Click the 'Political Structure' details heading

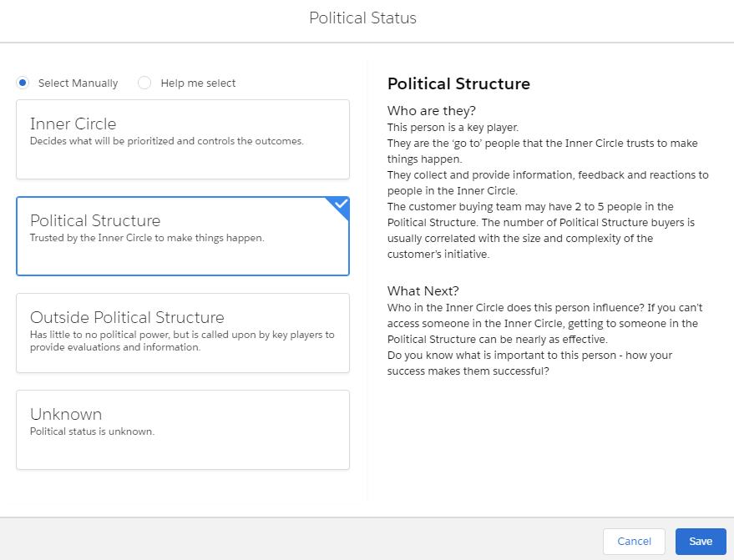458,83
